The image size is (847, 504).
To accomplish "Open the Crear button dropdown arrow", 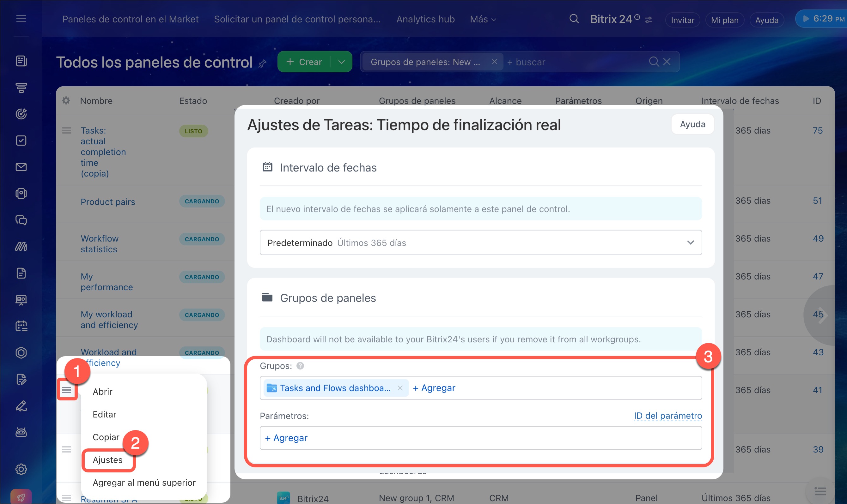I will click(342, 62).
